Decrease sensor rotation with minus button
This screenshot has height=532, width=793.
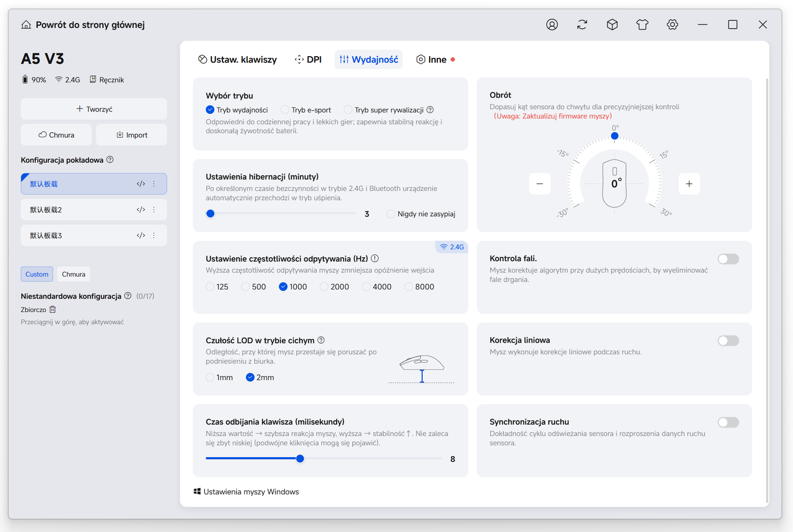pyautogui.click(x=540, y=184)
